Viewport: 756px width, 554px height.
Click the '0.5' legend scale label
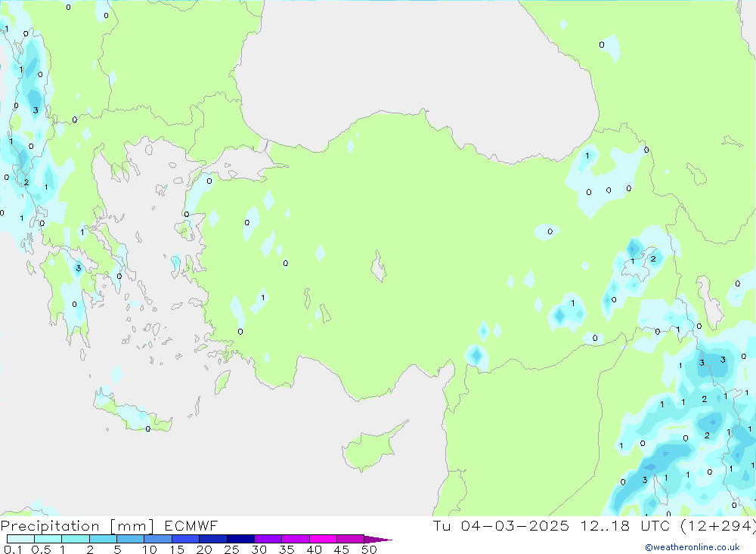[x=41, y=549]
